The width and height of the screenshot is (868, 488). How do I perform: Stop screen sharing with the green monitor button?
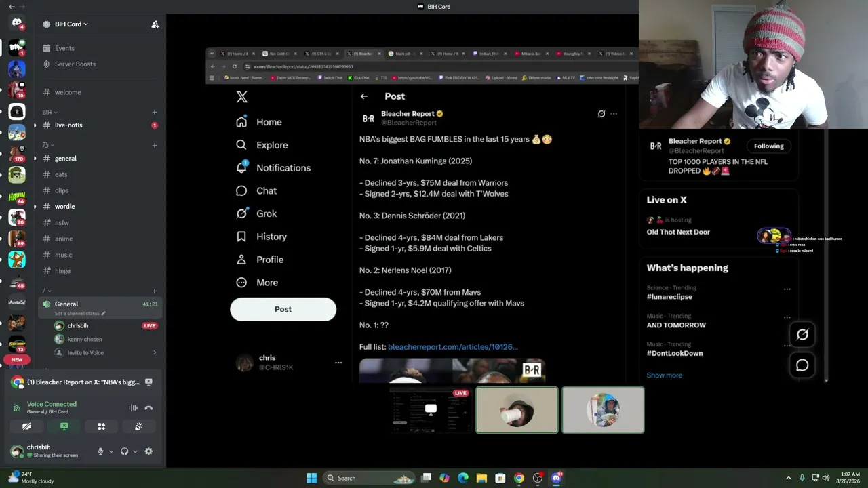pyautogui.click(x=64, y=426)
